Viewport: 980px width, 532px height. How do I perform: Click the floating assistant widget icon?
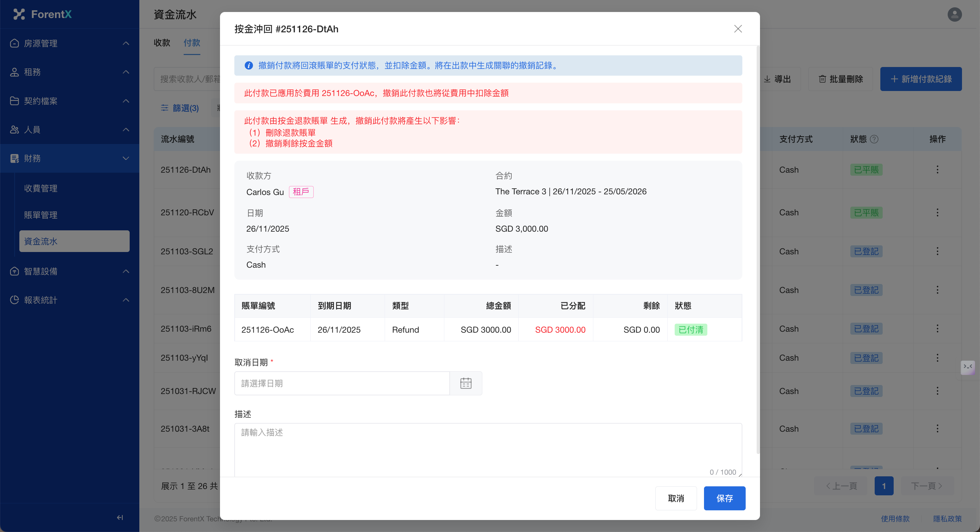coord(967,367)
